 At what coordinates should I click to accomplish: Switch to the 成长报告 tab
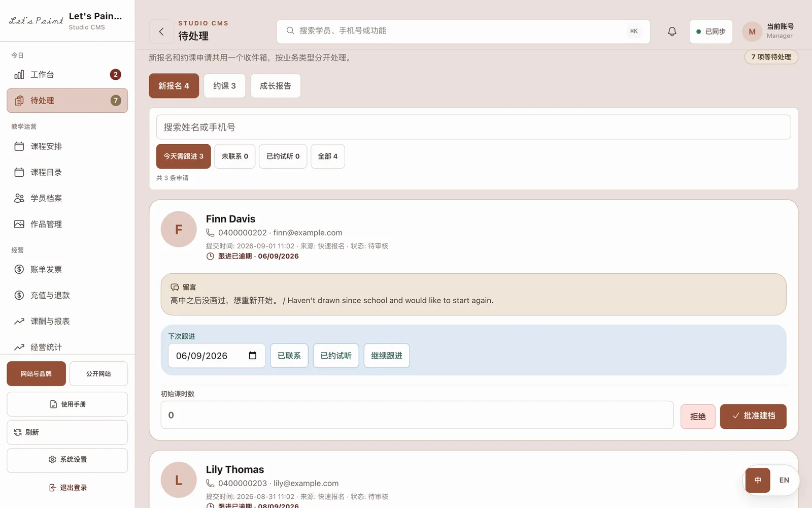tap(276, 86)
